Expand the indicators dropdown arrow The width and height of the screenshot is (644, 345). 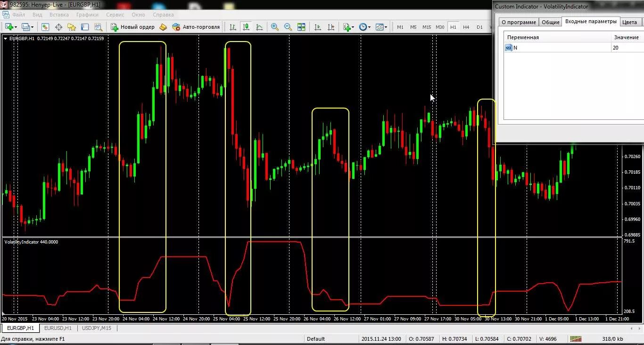pos(353,27)
